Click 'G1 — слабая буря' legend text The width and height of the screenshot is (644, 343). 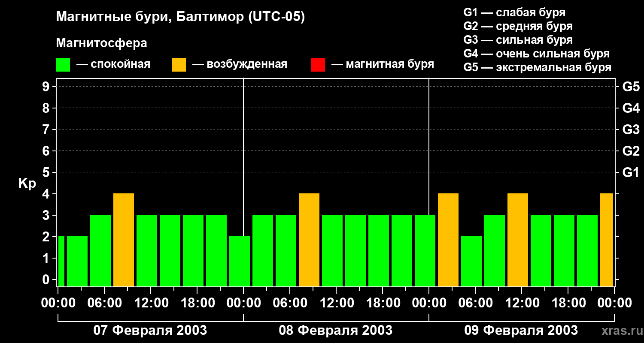click(514, 12)
